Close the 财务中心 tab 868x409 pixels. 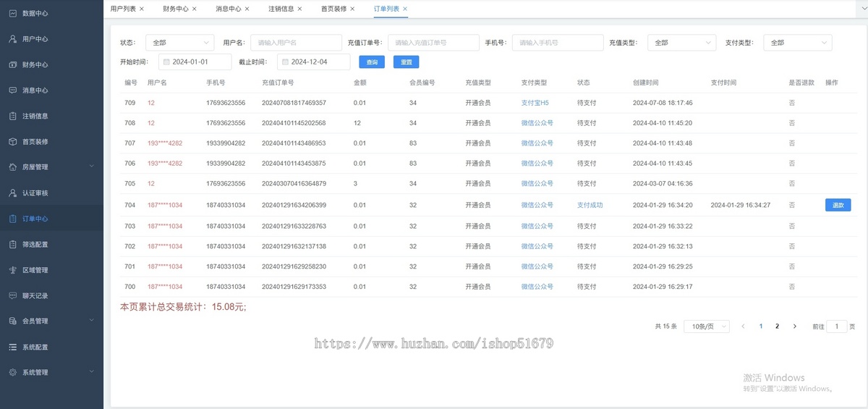[x=195, y=9]
